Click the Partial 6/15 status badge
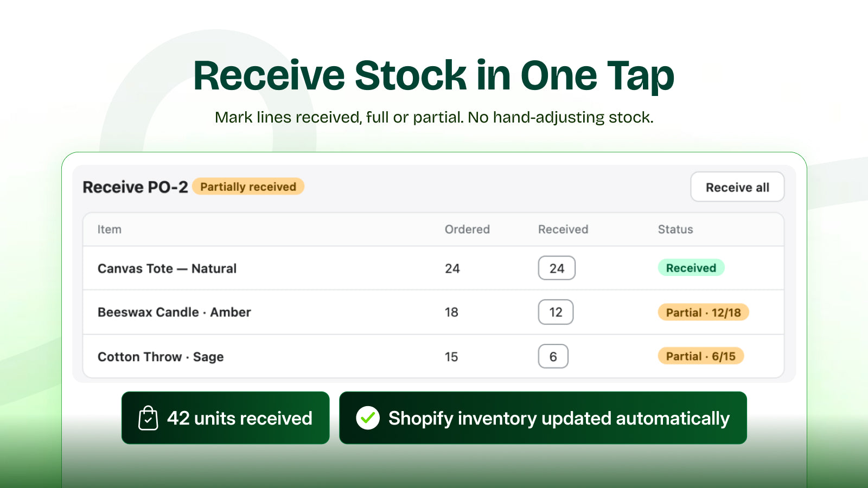The image size is (868, 488). tap(700, 356)
